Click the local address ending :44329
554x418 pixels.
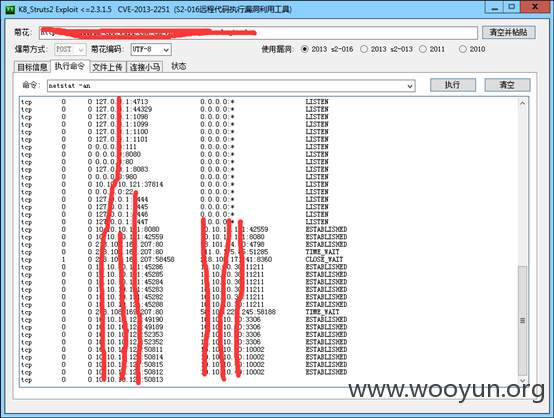(124, 110)
